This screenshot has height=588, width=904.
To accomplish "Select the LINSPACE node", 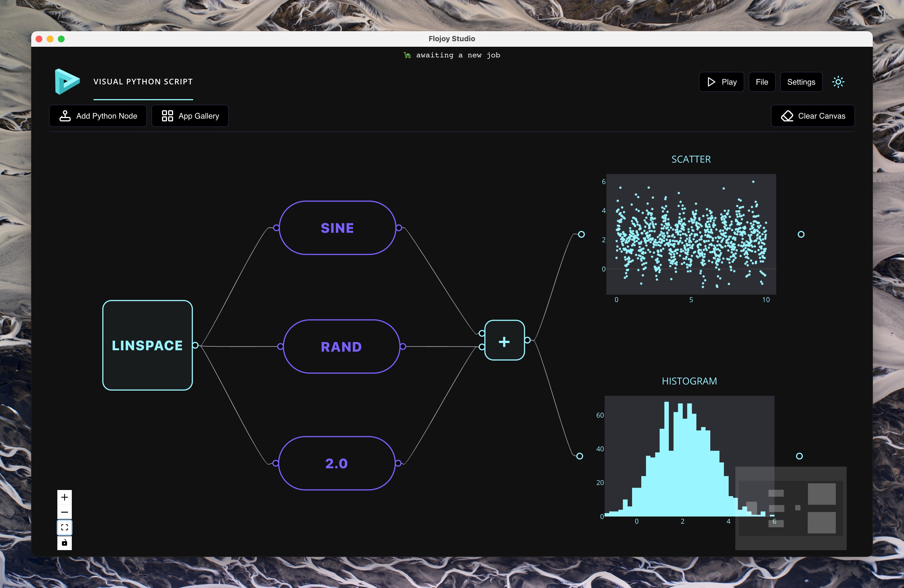I will 148,345.
